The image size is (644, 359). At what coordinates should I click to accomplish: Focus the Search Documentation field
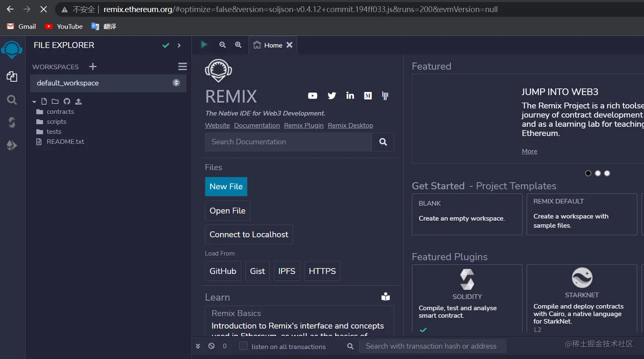[288, 142]
